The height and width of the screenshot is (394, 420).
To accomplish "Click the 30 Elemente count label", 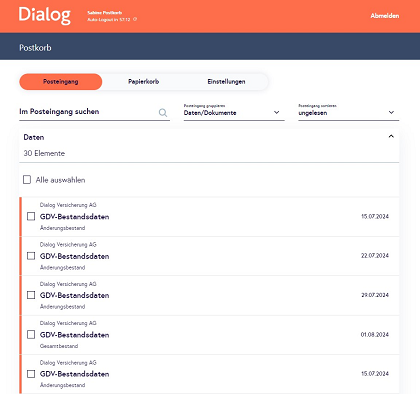I will (x=44, y=153).
